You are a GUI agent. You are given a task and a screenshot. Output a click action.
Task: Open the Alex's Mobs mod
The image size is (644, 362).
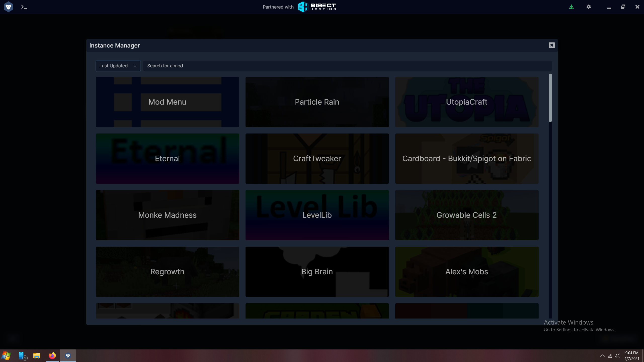(466, 271)
